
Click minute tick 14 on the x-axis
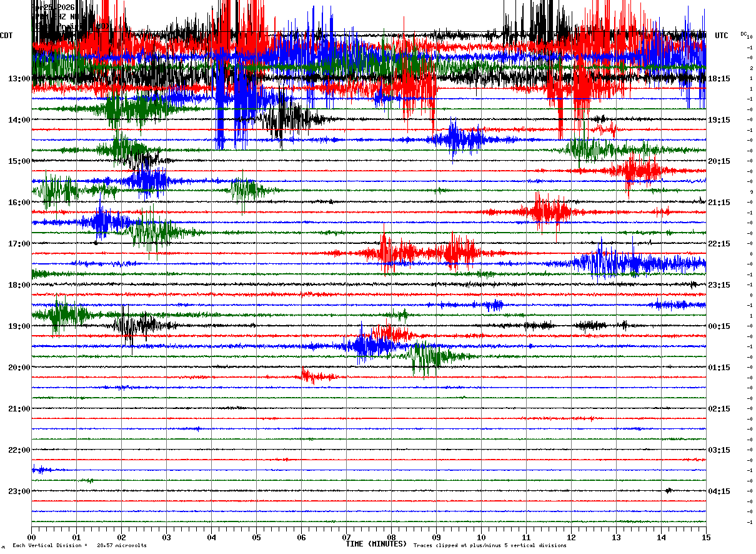(661, 537)
